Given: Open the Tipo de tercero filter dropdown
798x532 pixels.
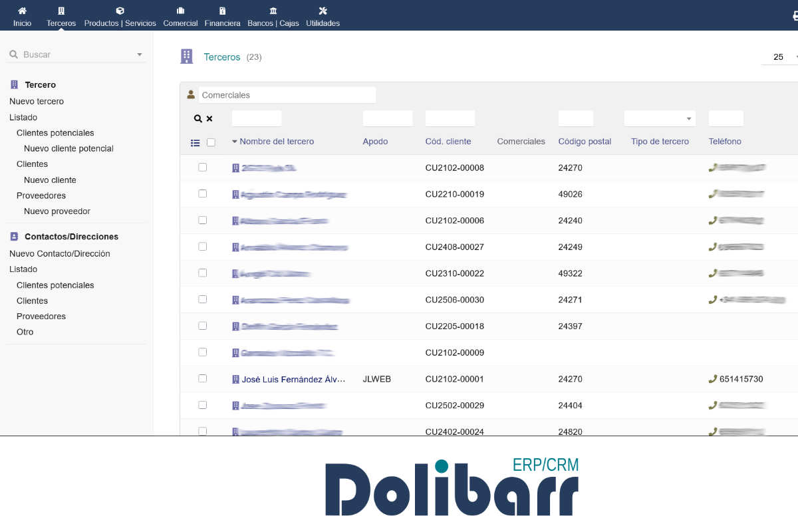Looking at the screenshot, I should (660, 119).
